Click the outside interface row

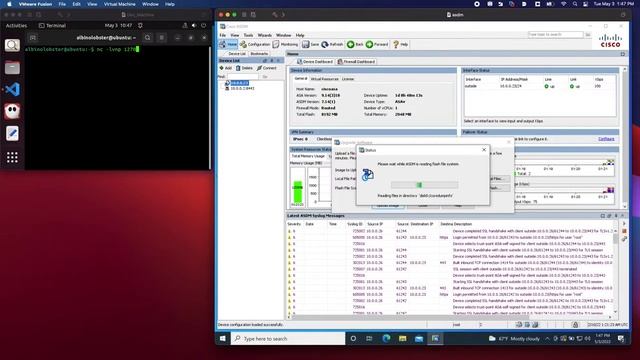[540, 86]
